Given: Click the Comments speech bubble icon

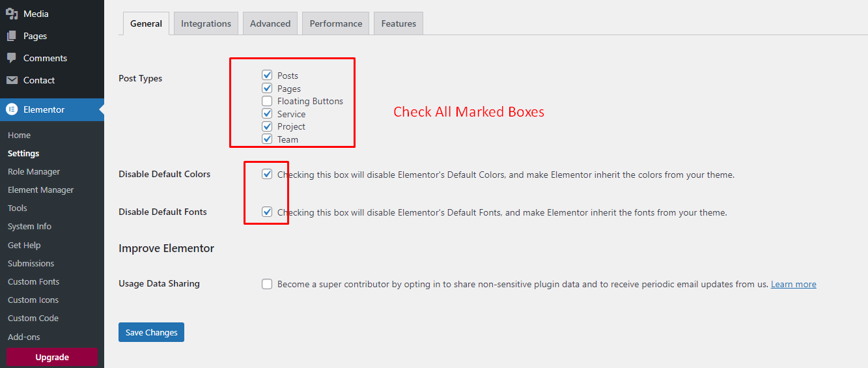Looking at the screenshot, I should [x=12, y=58].
